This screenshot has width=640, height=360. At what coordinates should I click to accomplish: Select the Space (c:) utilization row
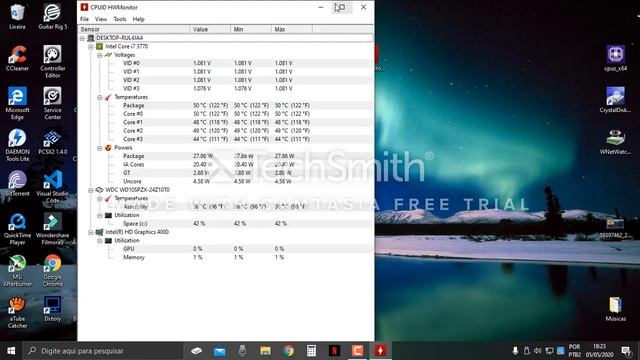pyautogui.click(x=226, y=224)
